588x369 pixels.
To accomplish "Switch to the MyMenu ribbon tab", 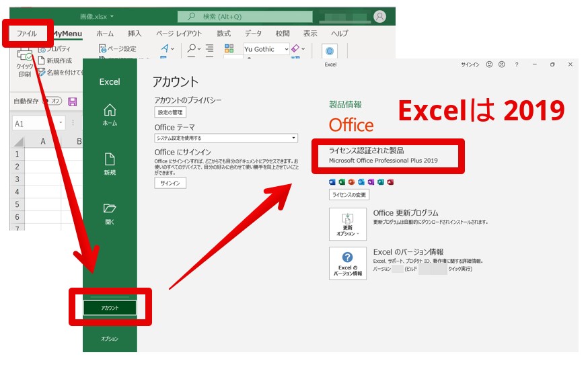I will 67,34.
